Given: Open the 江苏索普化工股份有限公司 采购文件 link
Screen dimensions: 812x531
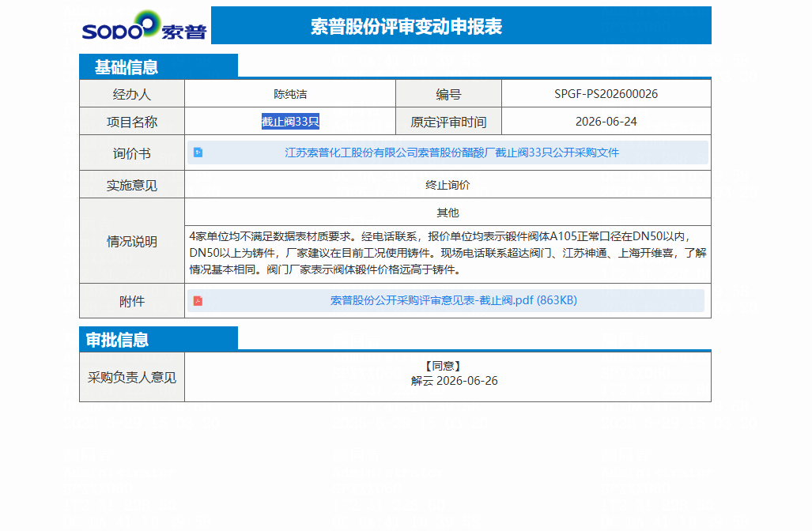Looking at the screenshot, I should [451, 153].
